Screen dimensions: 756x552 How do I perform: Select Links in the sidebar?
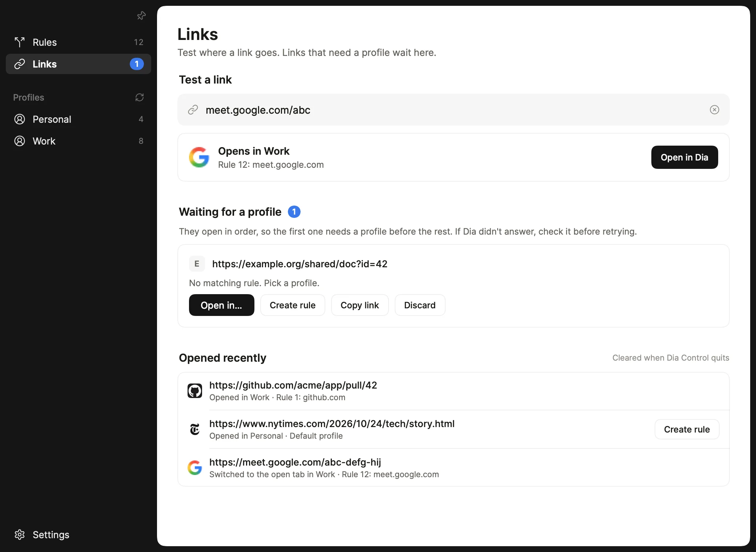(x=79, y=64)
